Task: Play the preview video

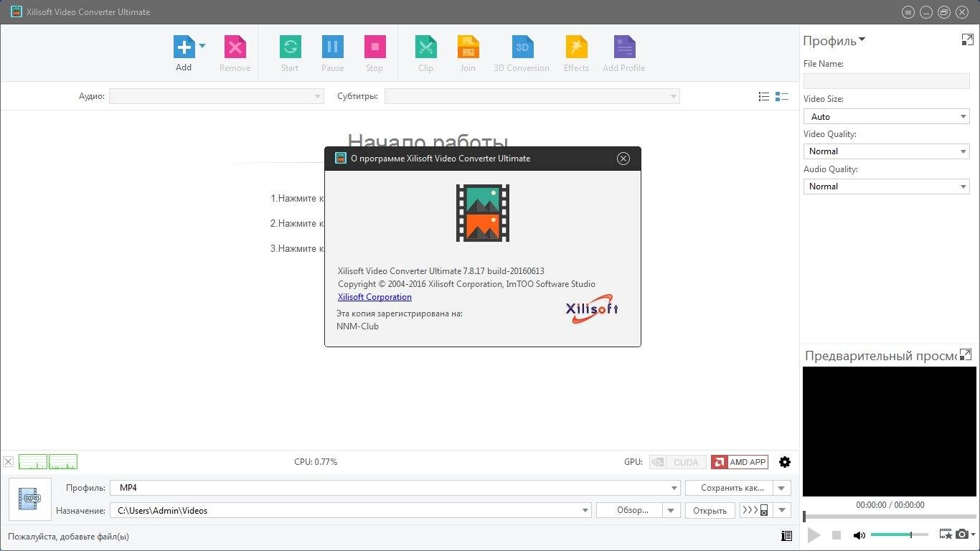Action: click(x=814, y=535)
